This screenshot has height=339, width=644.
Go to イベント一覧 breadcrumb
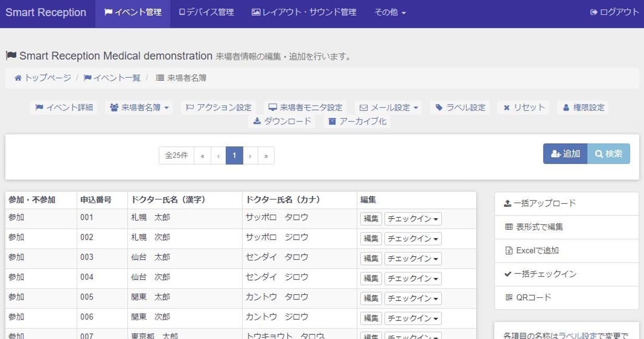pyautogui.click(x=112, y=78)
